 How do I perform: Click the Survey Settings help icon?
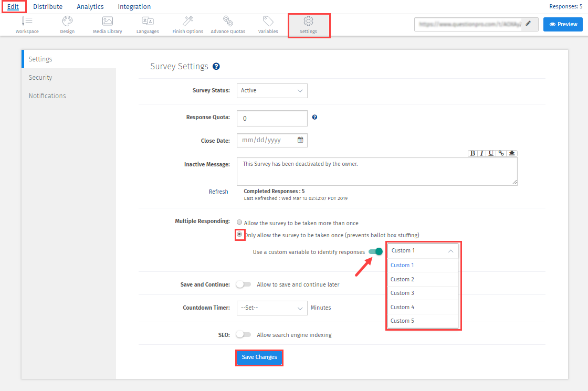coord(216,67)
